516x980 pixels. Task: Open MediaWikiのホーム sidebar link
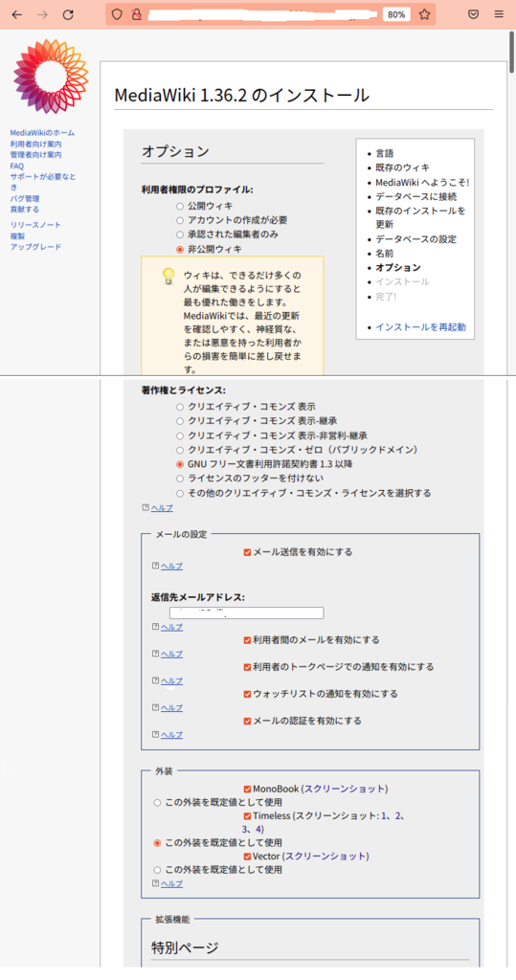coord(42,132)
